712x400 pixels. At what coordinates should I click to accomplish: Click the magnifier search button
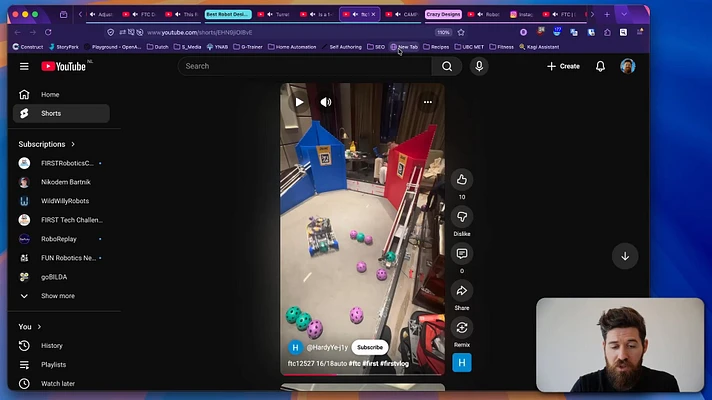coord(447,66)
